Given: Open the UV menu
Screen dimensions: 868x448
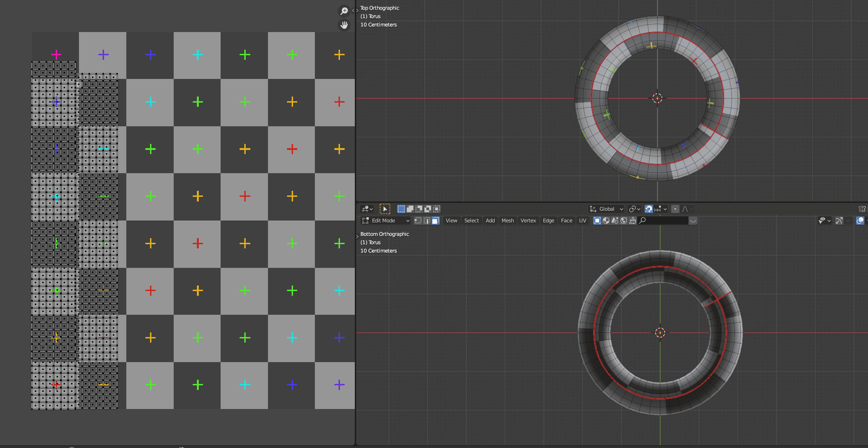Looking at the screenshot, I should 582,221.
